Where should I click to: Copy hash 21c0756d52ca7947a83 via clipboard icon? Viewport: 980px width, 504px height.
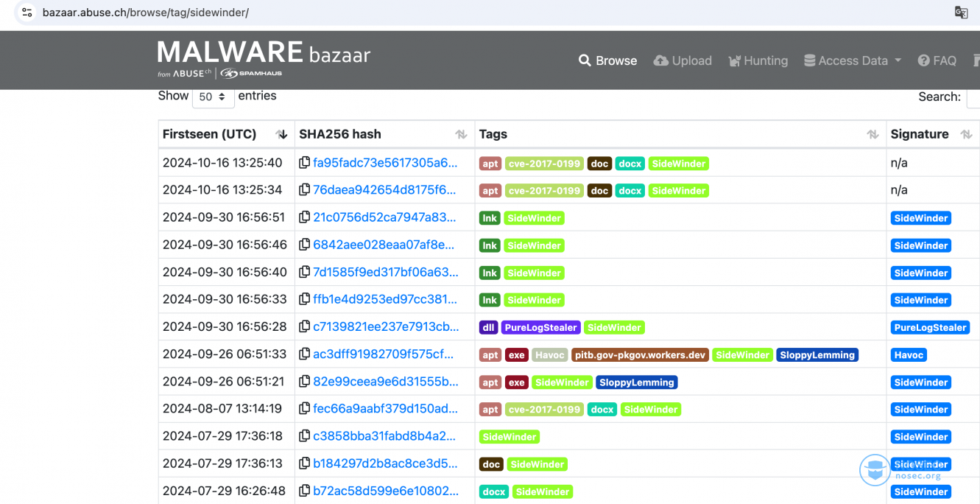(x=304, y=217)
